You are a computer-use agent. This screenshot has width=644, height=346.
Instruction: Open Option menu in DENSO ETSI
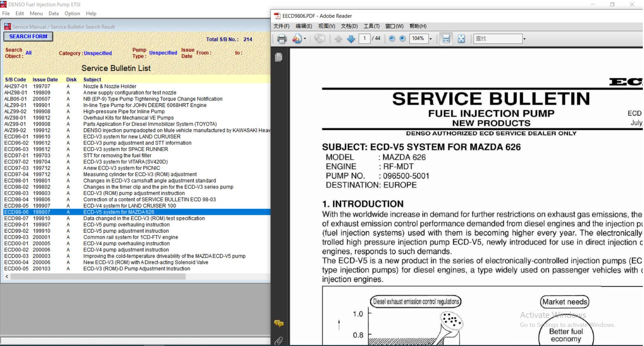pyautogui.click(x=72, y=13)
